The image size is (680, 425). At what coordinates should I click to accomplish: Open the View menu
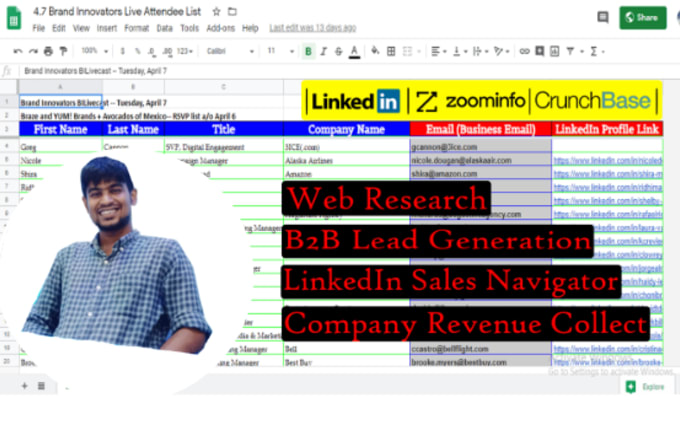[x=81, y=28]
